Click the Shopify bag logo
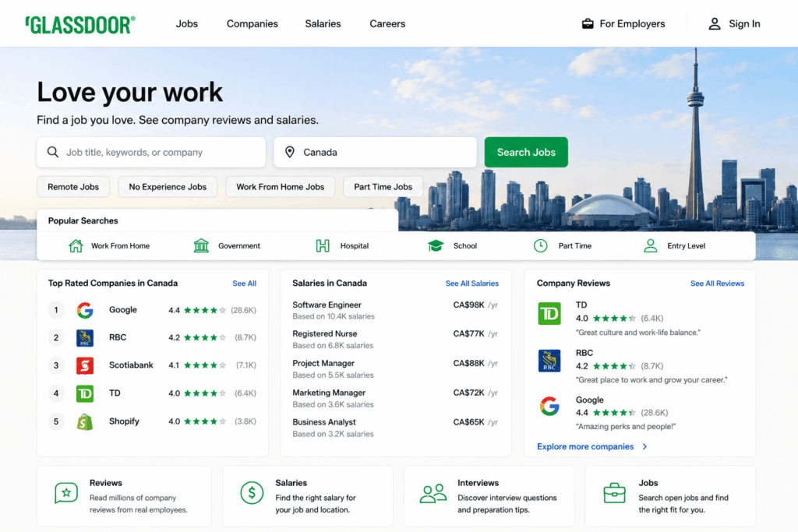Viewport: 798px width, 532px height. [x=85, y=421]
